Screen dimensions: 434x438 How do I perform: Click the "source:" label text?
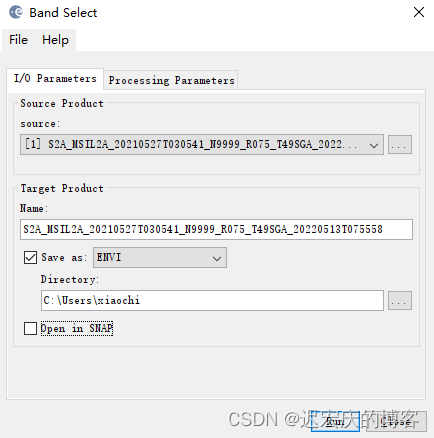pyautogui.click(x=40, y=124)
